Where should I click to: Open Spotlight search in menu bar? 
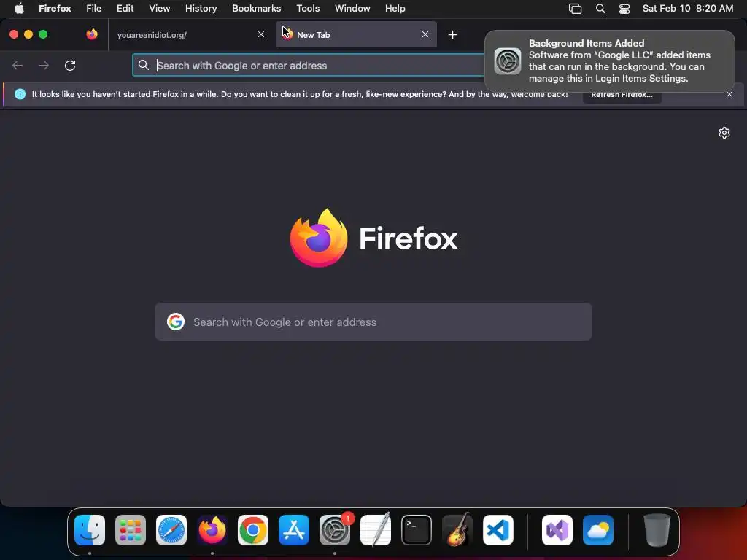pyautogui.click(x=600, y=9)
